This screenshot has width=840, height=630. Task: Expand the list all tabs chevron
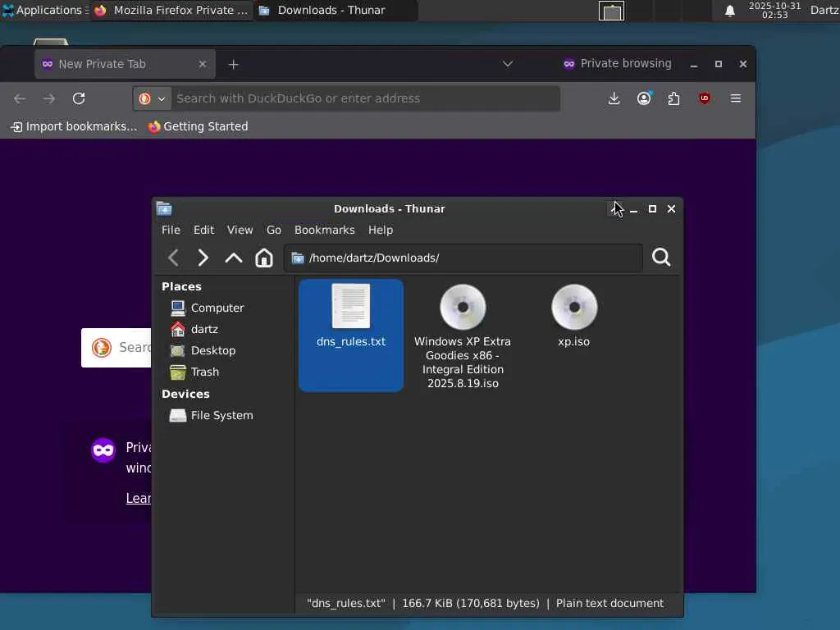508,64
